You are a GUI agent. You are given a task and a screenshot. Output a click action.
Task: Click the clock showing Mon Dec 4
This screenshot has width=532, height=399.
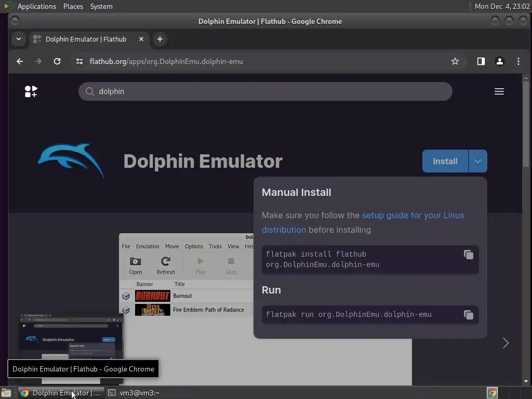coord(502,6)
